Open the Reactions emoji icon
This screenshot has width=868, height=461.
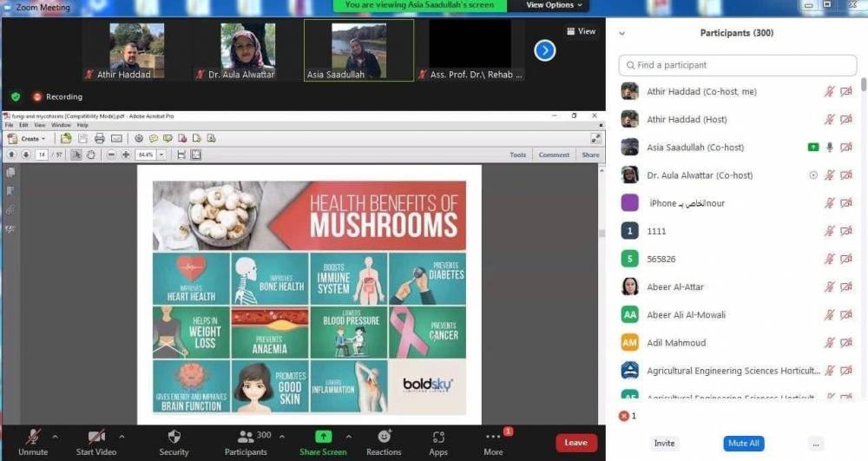pos(384,437)
